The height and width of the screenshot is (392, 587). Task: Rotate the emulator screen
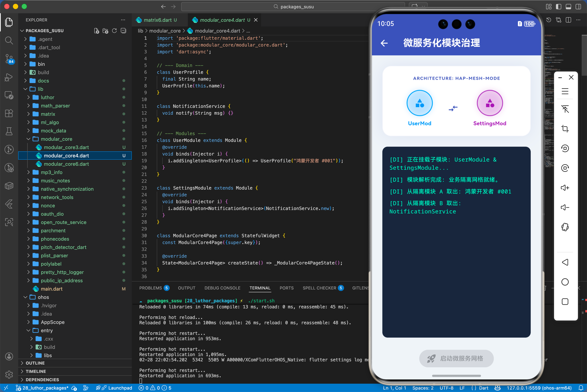[x=565, y=227]
